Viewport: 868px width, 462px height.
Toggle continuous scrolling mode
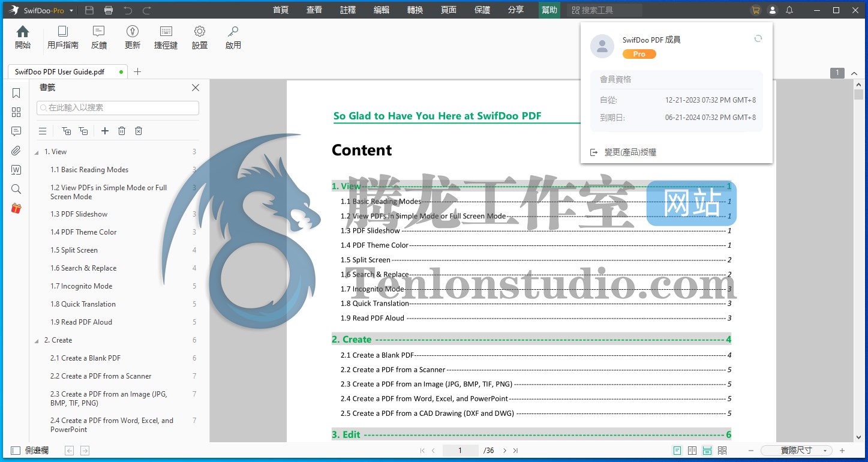[707, 450]
